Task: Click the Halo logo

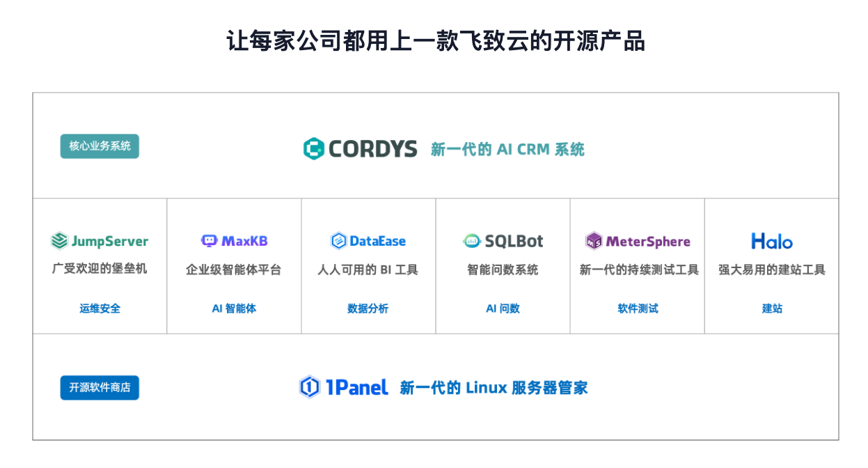Action: coord(771,241)
